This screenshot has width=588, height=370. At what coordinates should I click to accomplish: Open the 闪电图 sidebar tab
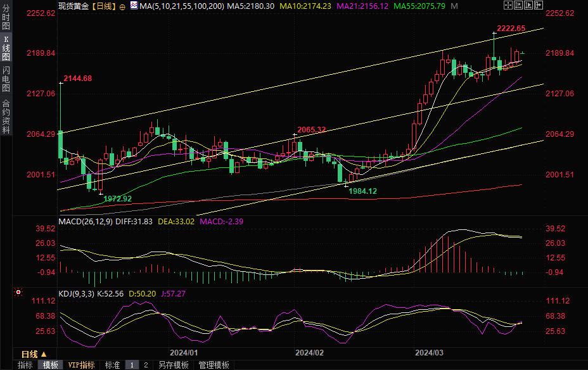[x=6, y=79]
